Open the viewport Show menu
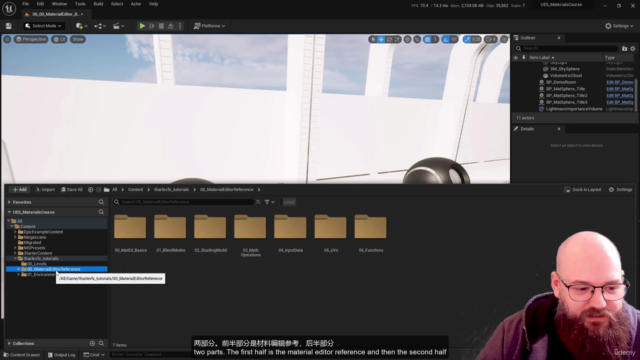This screenshot has height=360, width=640. point(78,39)
